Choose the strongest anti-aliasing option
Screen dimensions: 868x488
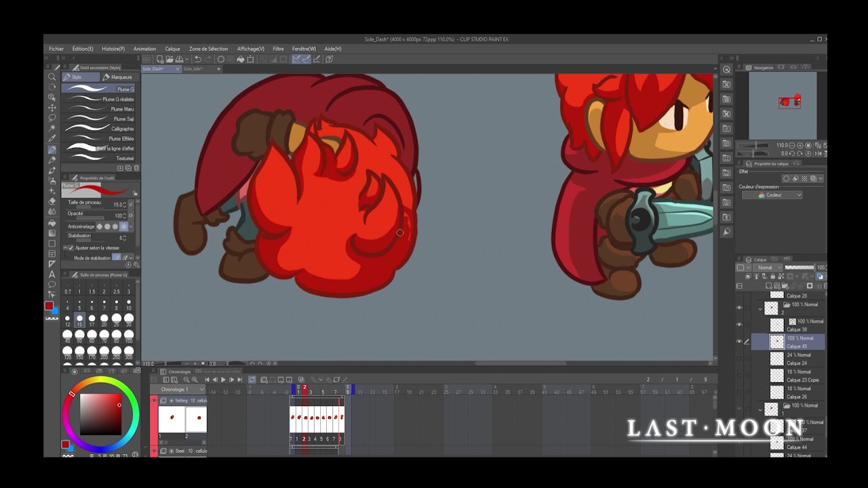123,226
